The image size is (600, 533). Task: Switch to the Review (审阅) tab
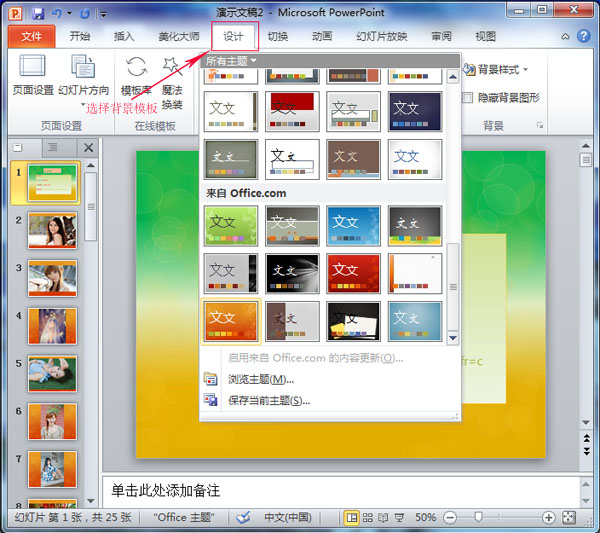coord(441,36)
